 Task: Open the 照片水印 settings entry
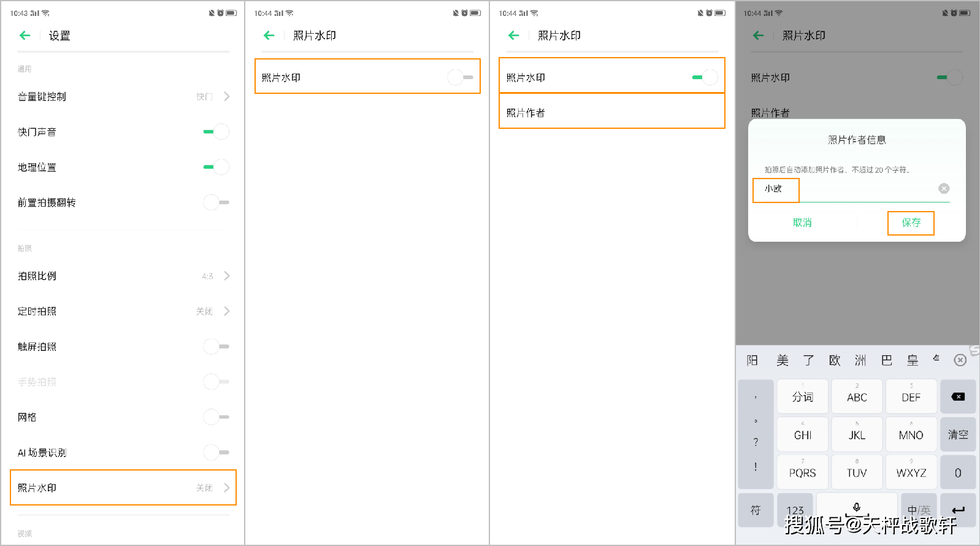pyautogui.click(x=123, y=488)
